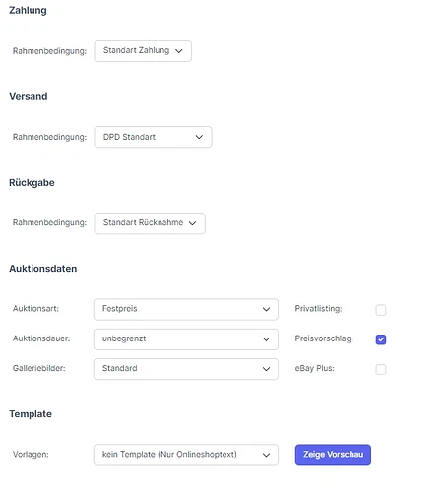Image resolution: width=448 pixels, height=492 pixels.
Task: Click the chevron beside Standart Zahlung
Action: (x=179, y=51)
